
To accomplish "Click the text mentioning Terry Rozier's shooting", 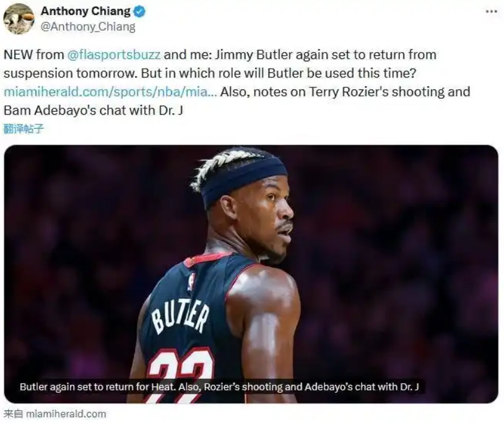I will point(345,92).
